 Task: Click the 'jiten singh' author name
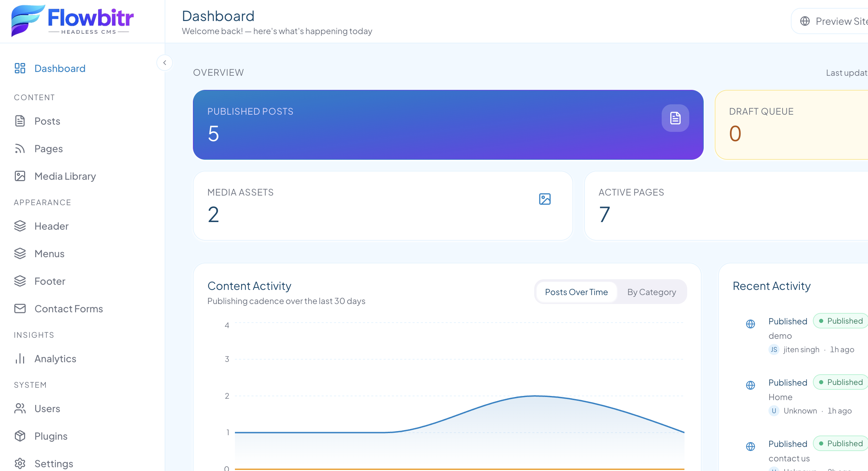tap(801, 349)
